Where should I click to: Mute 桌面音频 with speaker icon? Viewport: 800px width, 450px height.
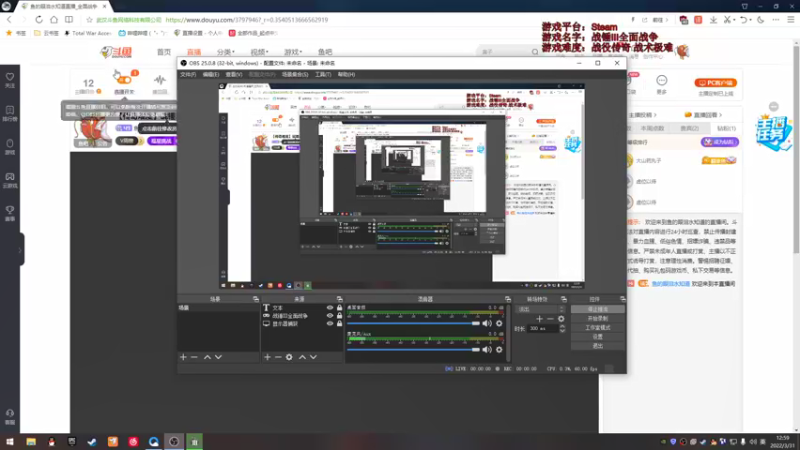[x=487, y=323]
